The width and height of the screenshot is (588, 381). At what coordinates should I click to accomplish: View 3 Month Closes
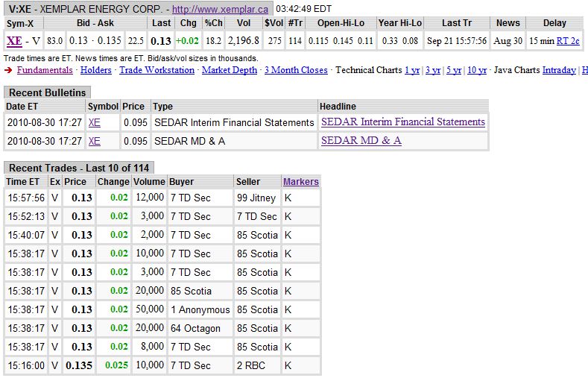(x=296, y=70)
